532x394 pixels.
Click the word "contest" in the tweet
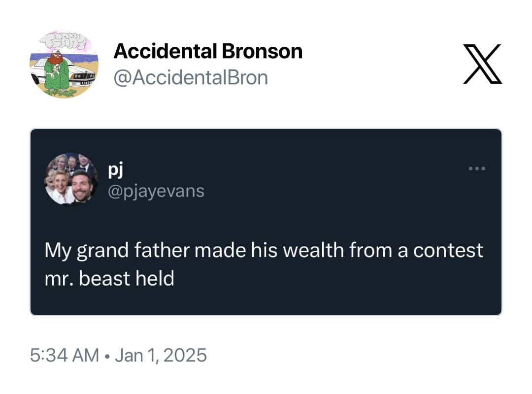[448, 251]
